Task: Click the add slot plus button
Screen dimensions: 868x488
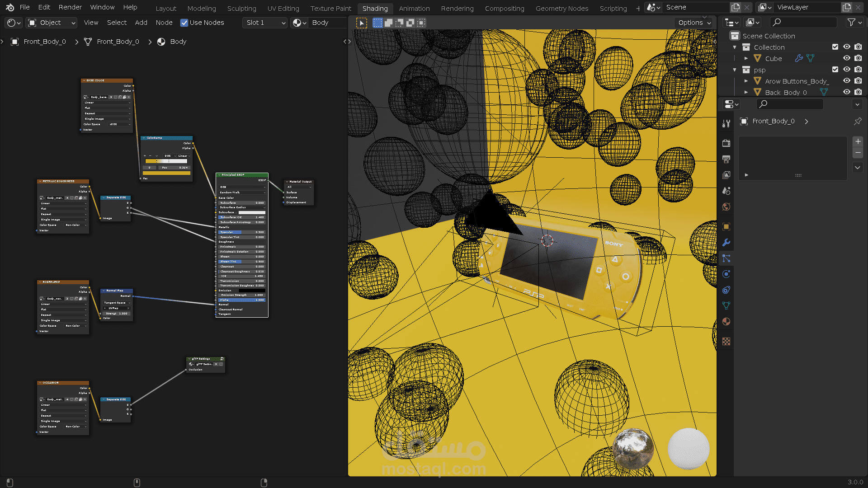Action: 858,141
